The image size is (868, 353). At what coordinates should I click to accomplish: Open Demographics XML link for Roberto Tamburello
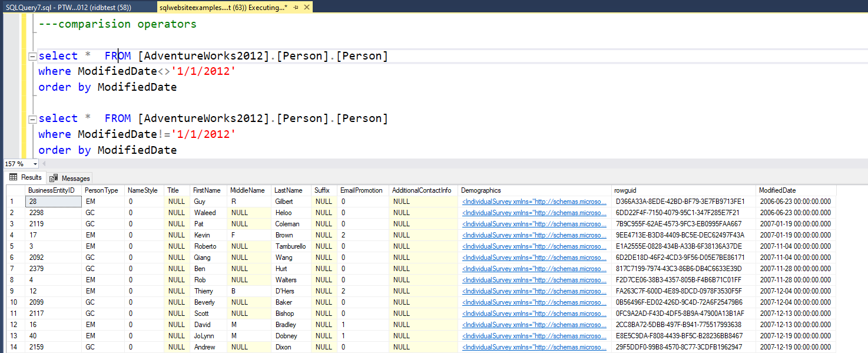(534, 246)
